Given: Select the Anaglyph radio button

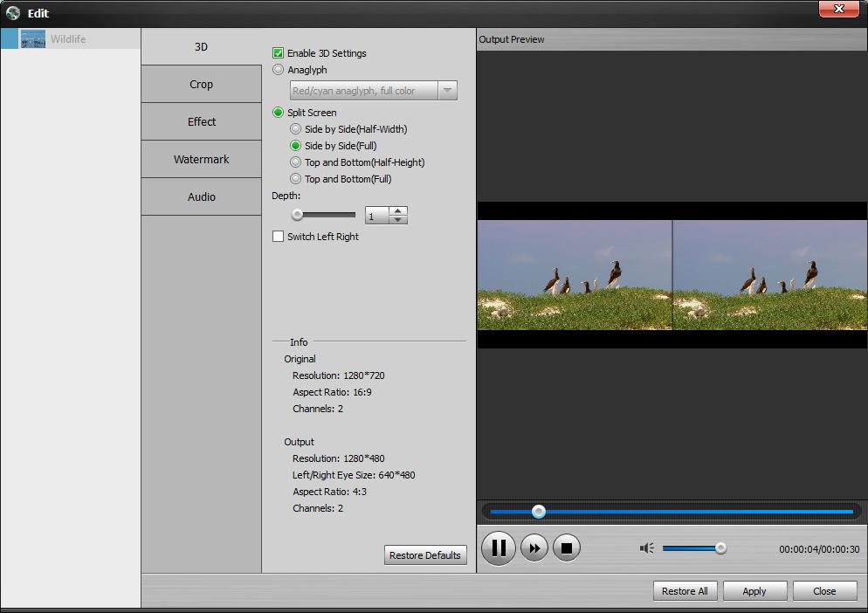Looking at the screenshot, I should pyautogui.click(x=279, y=70).
